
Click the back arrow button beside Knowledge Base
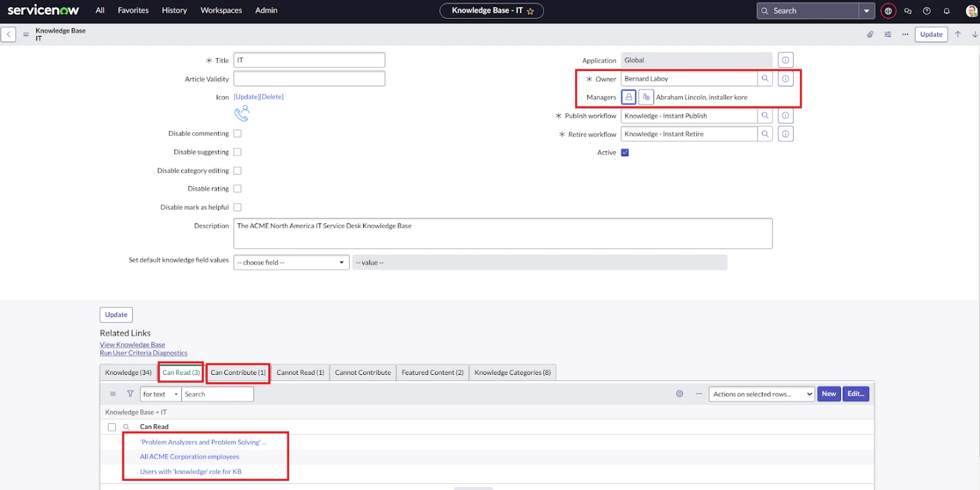click(x=9, y=34)
